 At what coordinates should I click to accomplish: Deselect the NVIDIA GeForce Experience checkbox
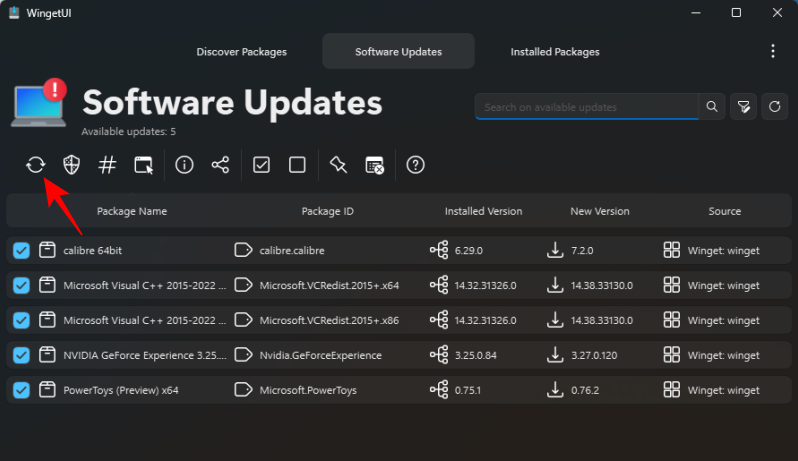point(21,355)
